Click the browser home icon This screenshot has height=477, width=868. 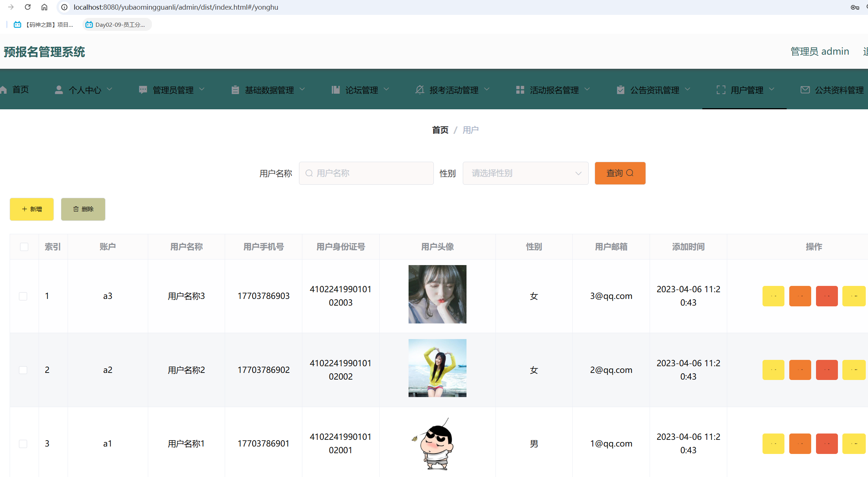click(44, 7)
